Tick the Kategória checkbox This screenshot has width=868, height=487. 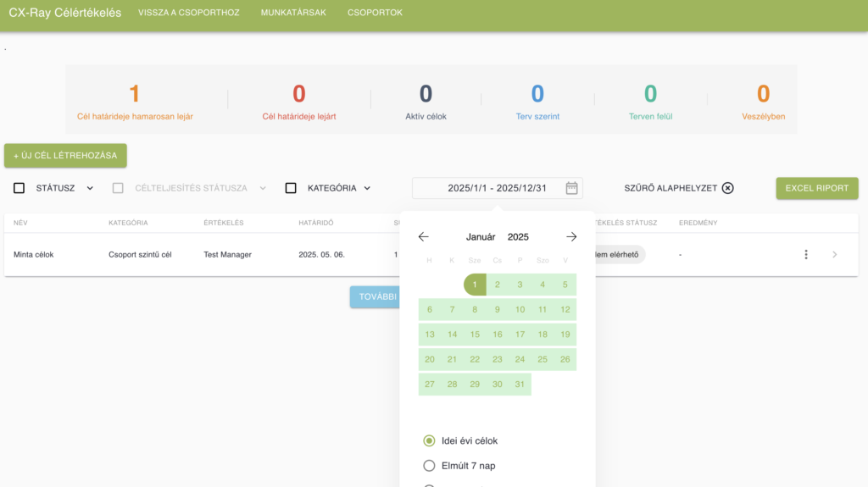[291, 188]
